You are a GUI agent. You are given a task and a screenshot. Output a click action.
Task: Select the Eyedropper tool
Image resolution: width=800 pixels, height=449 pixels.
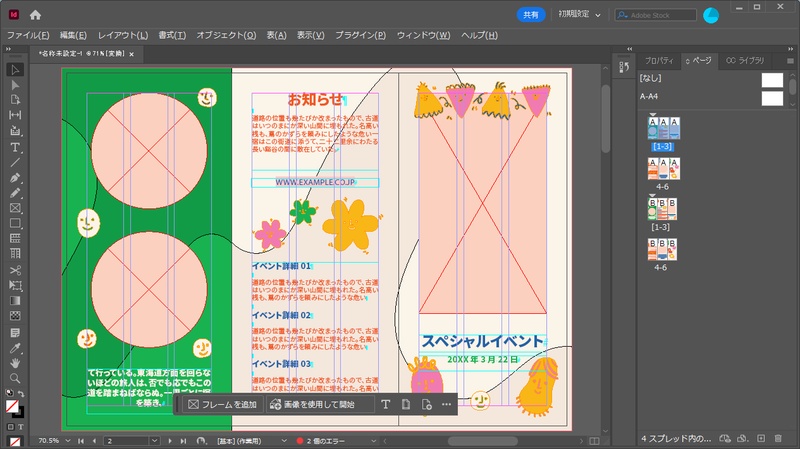(15, 348)
